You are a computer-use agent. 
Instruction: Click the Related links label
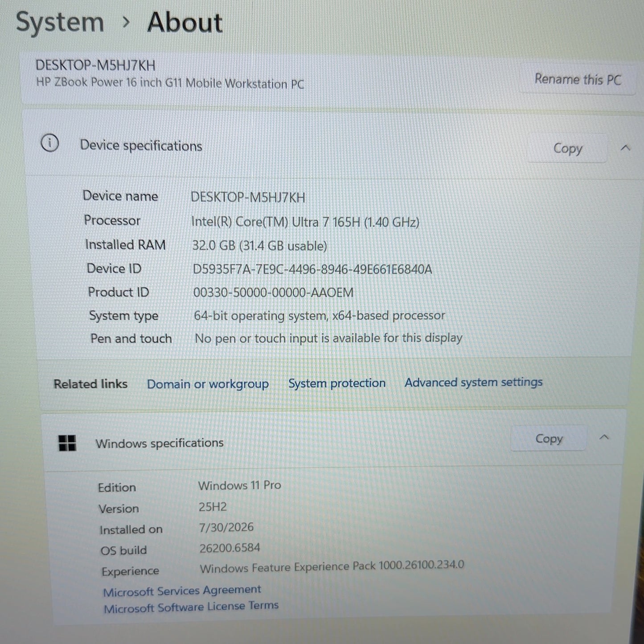coord(90,384)
